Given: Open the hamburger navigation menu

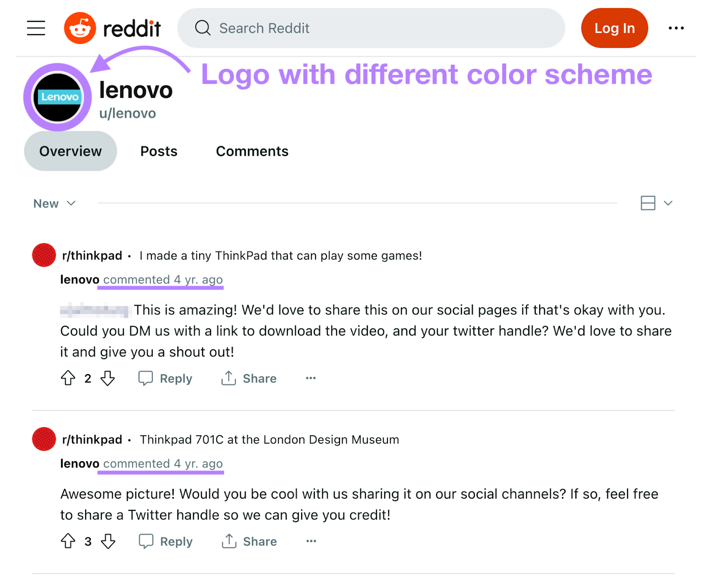Looking at the screenshot, I should tap(36, 28).
